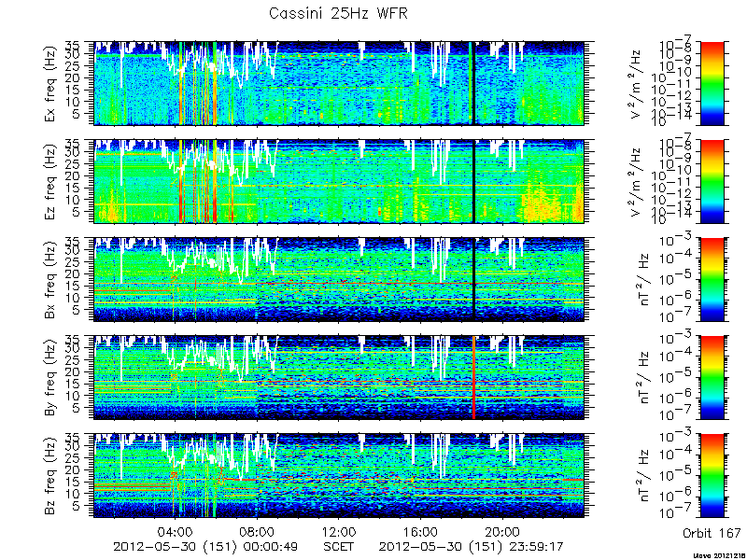Click the Bz panel color scale bar
747x560 pixels.
click(x=712, y=476)
